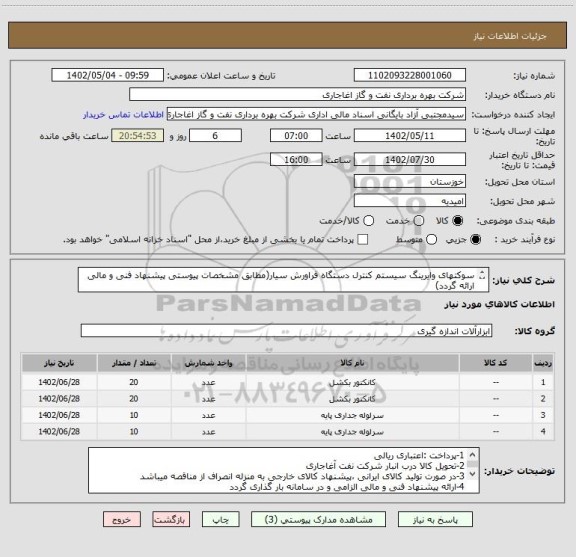Click the چاپ print button
576x557 pixels.
tap(220, 520)
